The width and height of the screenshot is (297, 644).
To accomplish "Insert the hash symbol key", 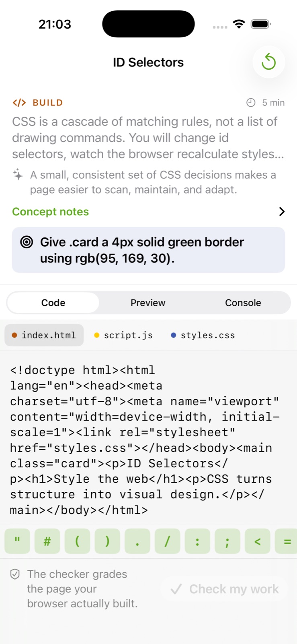I will (x=47, y=541).
